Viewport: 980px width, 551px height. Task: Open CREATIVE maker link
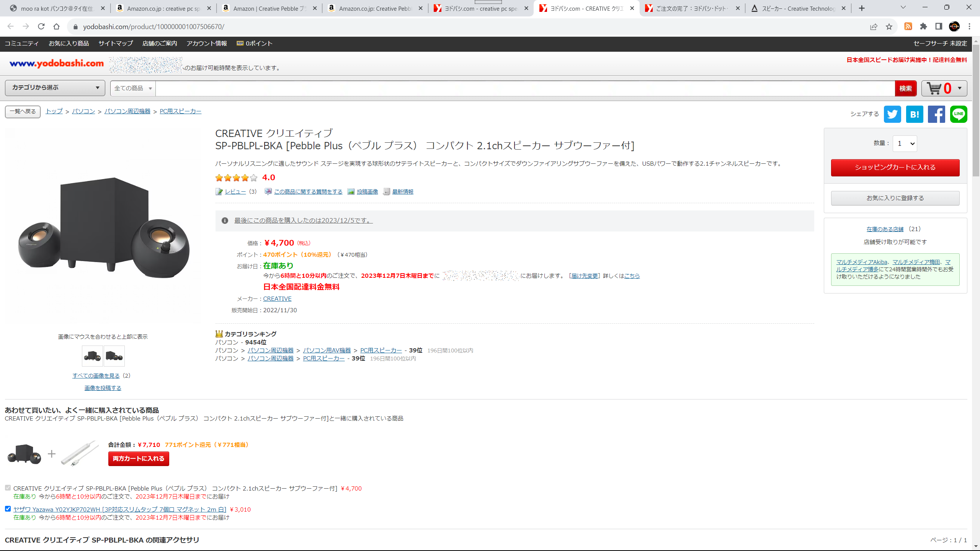[x=277, y=299]
